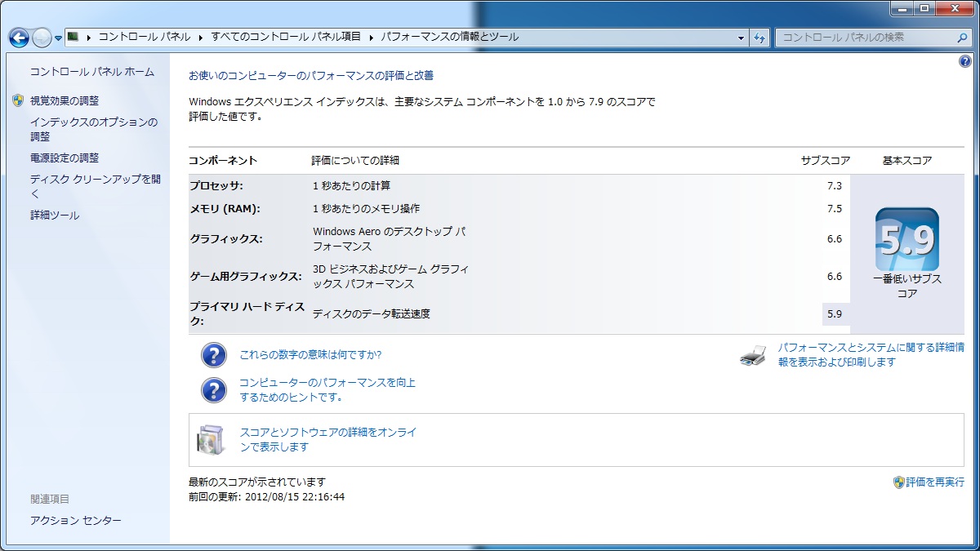The height and width of the screenshot is (551, 980).
Task: Click 評価を再実行 to rerun assessment
Action: 934,482
